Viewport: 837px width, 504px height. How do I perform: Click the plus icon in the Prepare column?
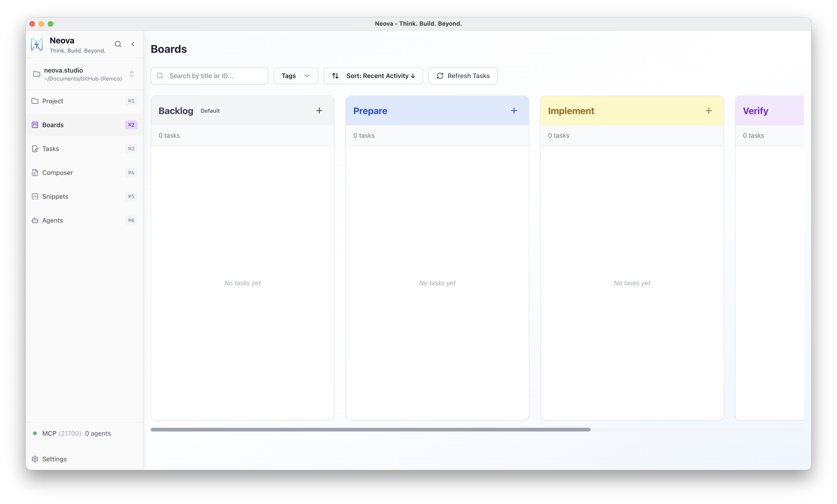tap(514, 111)
